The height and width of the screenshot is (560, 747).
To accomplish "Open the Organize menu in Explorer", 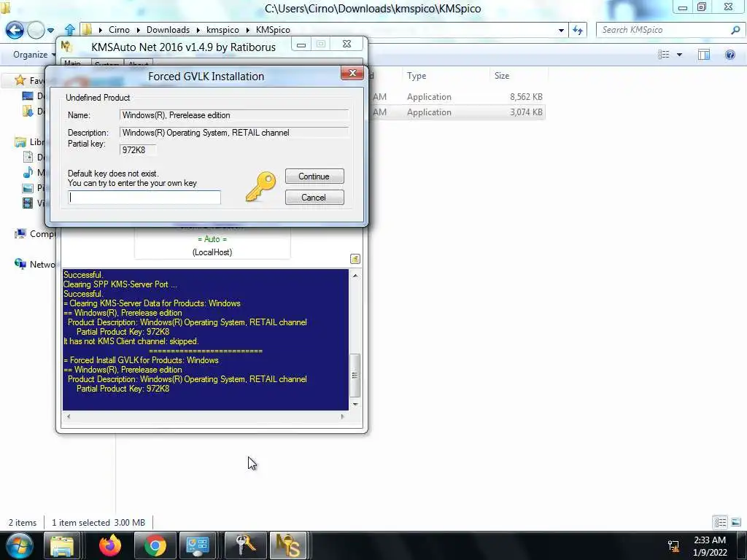I will pyautogui.click(x=34, y=54).
